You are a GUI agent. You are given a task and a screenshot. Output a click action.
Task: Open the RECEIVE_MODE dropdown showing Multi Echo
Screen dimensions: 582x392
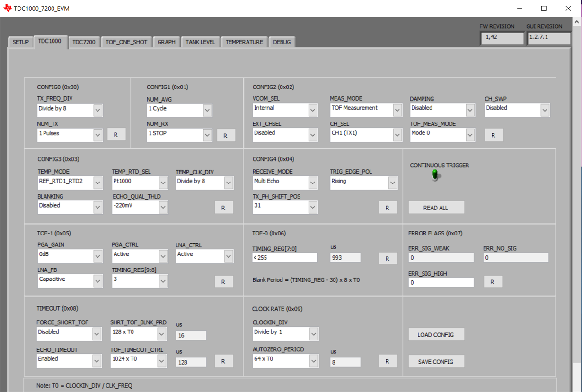pos(285,183)
